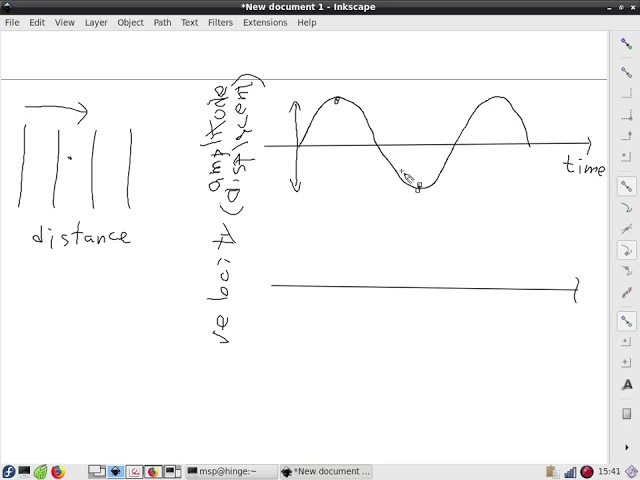Open the Filters menu
Image resolution: width=640 pixels, height=480 pixels.
tap(220, 22)
